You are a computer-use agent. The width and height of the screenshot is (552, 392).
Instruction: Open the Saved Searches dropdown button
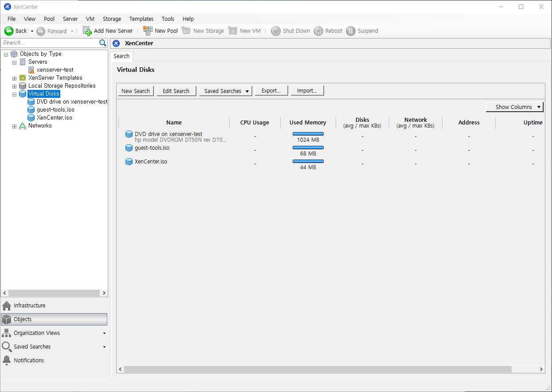[226, 91]
